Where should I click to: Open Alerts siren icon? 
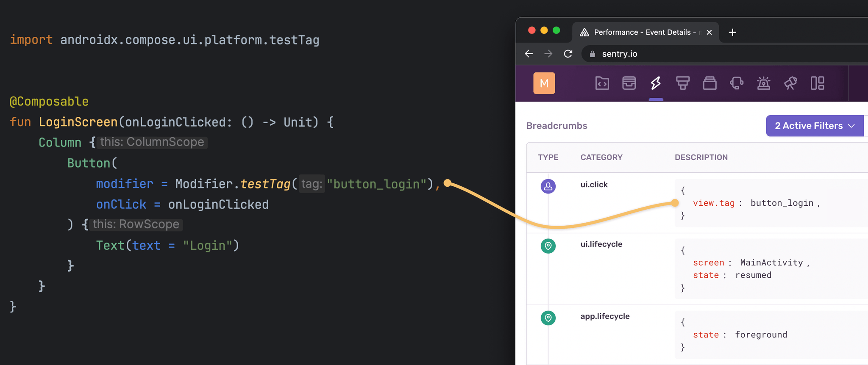(x=763, y=83)
